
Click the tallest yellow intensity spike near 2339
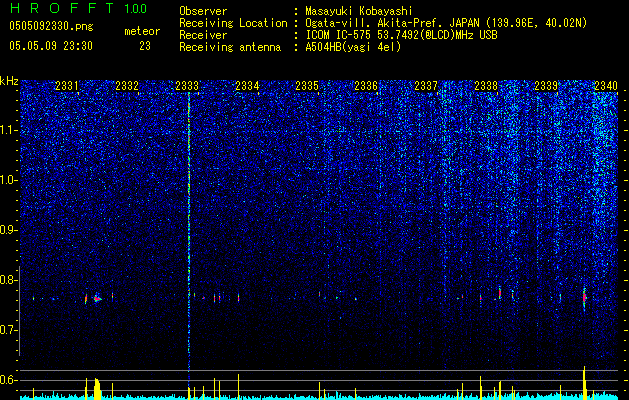[584, 381]
